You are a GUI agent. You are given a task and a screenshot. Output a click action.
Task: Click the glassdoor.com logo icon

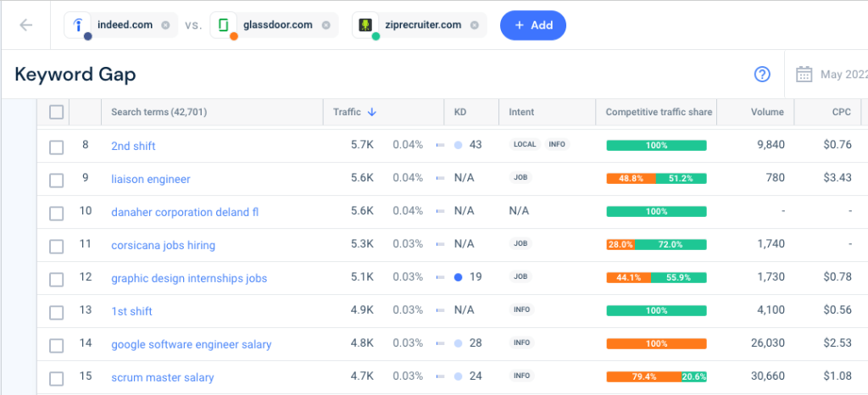click(x=224, y=25)
